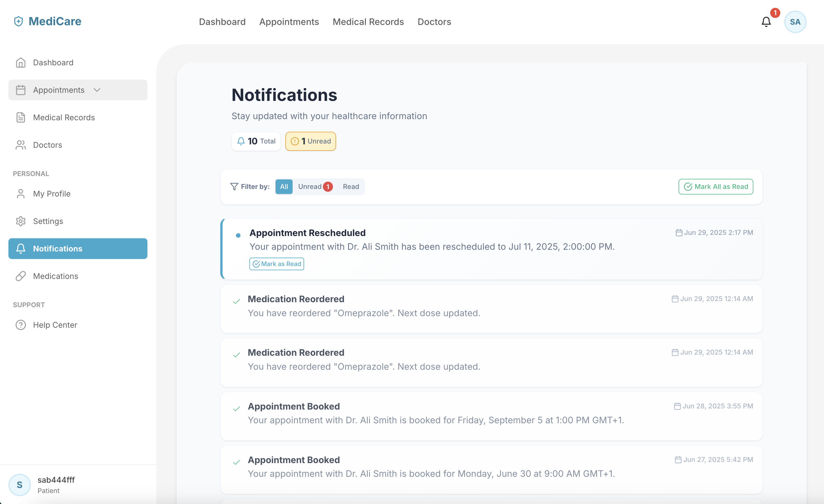Click the Help Center question mark icon
The width and height of the screenshot is (824, 504).
pos(21,325)
